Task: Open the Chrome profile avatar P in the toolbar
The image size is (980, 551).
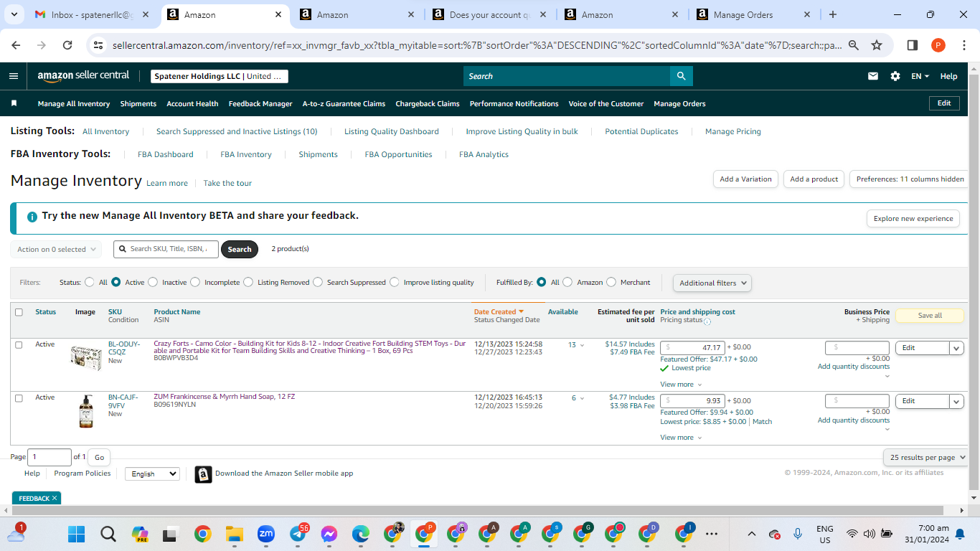Action: click(x=938, y=45)
